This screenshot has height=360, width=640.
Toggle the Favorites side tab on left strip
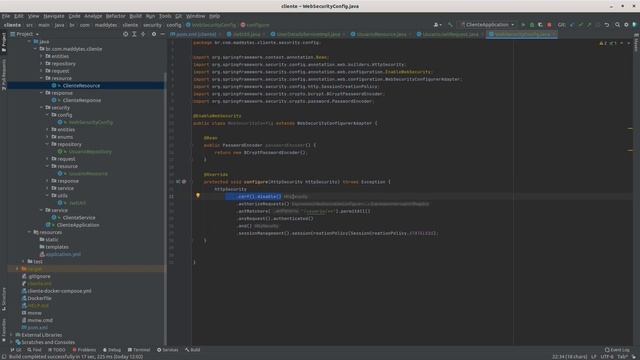click(x=4, y=331)
